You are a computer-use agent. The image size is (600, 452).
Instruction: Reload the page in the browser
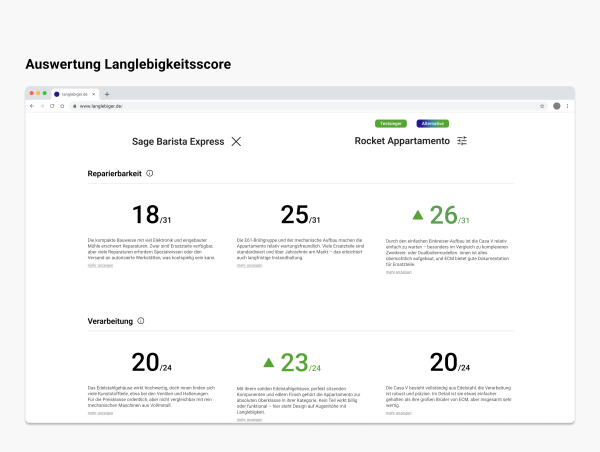[x=51, y=105]
